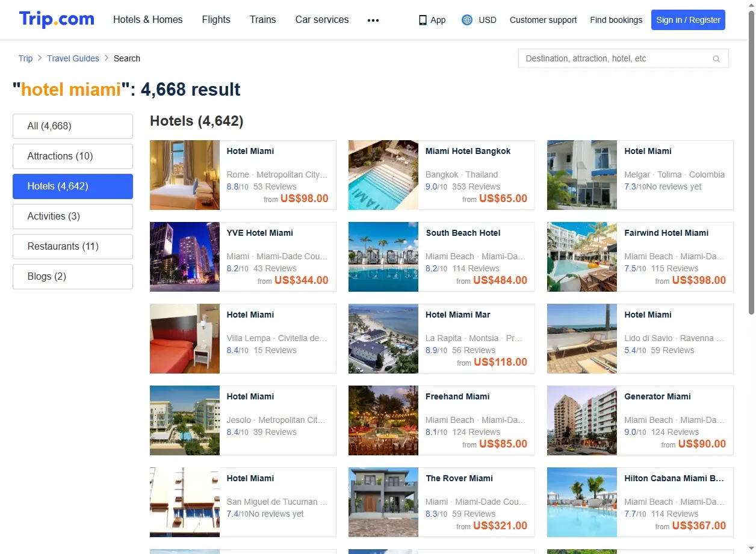Click South Beach Hotel title

pyautogui.click(x=463, y=233)
